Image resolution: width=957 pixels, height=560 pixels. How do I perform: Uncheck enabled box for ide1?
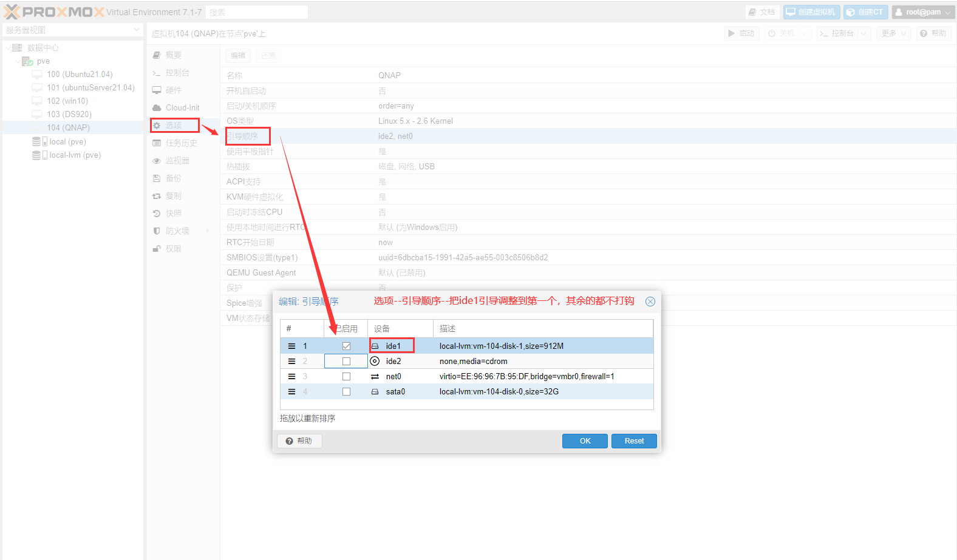346,346
